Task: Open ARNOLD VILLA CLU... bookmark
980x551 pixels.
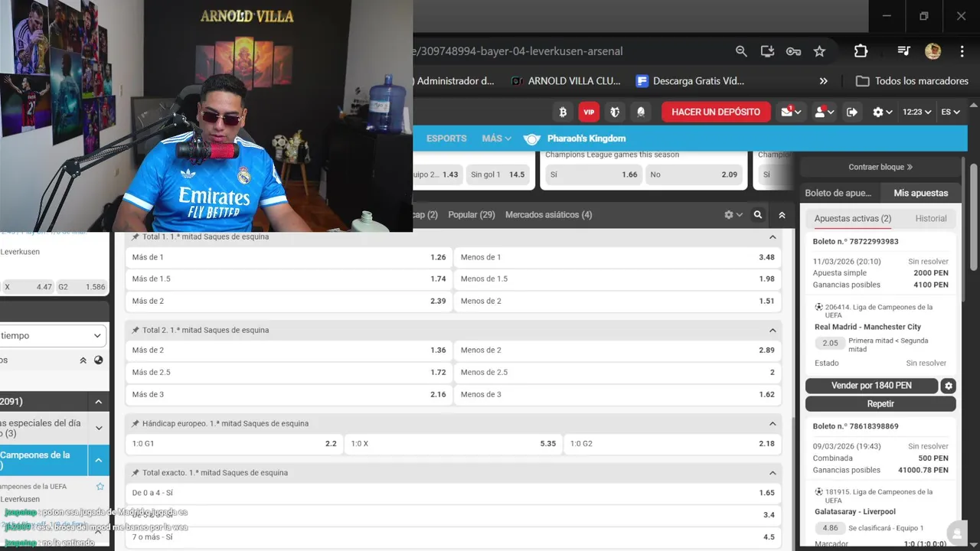Action: click(x=565, y=80)
